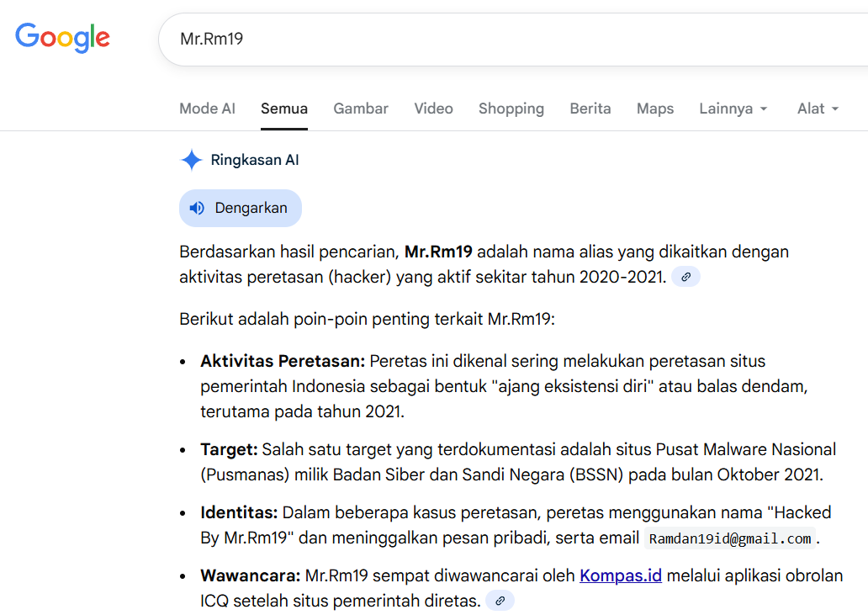The image size is (868, 615).
Task: Open the Gambar results tab
Action: click(360, 109)
